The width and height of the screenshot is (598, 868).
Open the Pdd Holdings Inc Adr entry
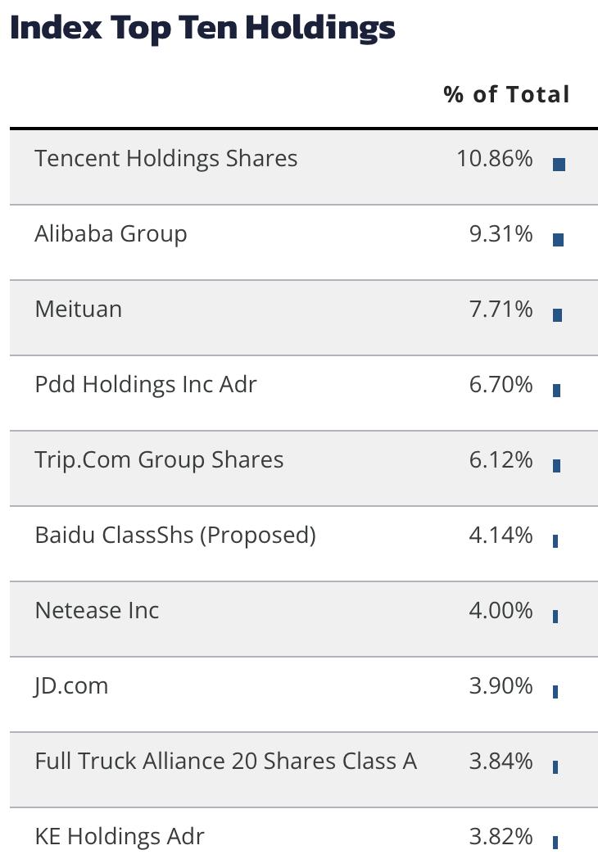click(146, 385)
